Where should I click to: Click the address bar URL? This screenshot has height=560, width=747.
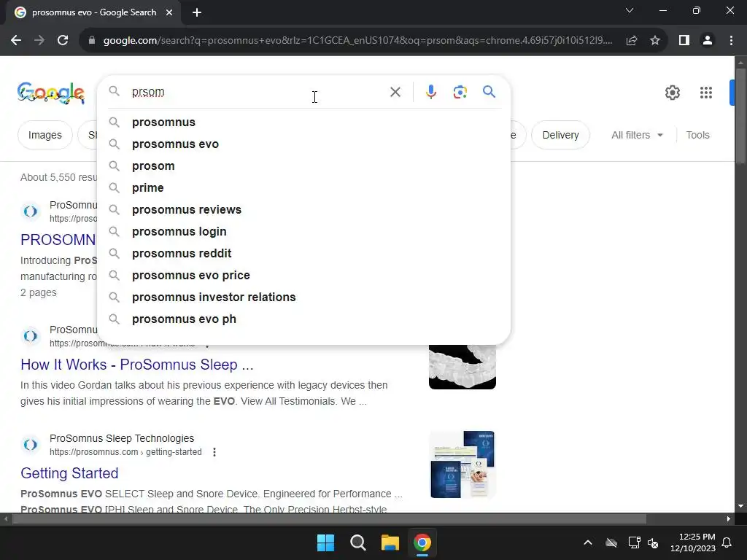(357, 41)
